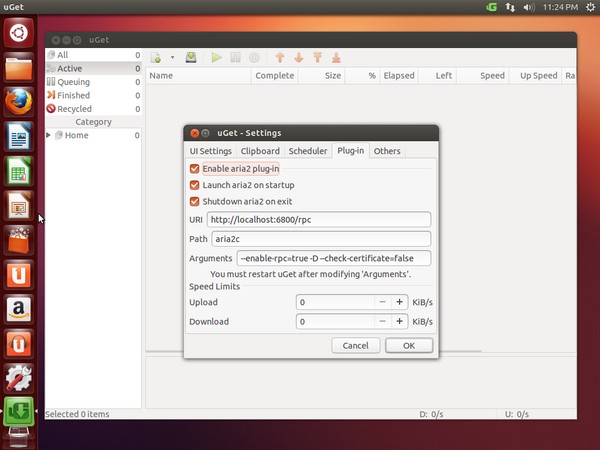
Task: Click the OK button in Settings
Action: (x=408, y=345)
